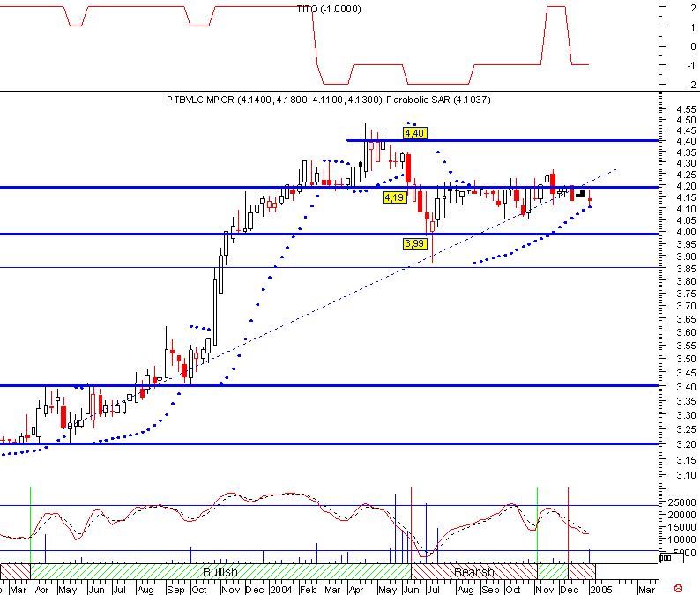Click the -2 value on TITO scale
700x595 pixels.
[691, 85]
